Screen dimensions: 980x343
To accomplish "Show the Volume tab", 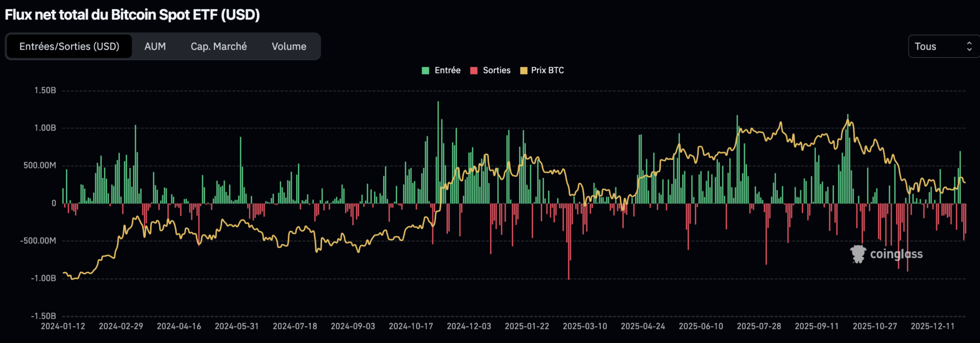I will pyautogui.click(x=289, y=46).
